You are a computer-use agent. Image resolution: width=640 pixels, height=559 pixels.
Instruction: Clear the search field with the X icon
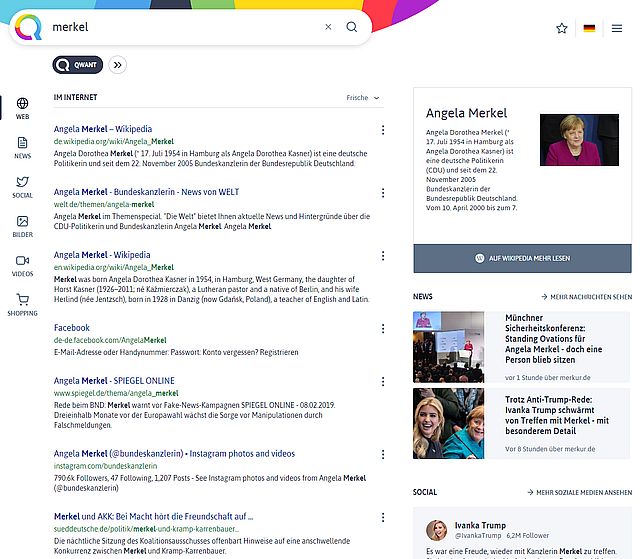(328, 27)
